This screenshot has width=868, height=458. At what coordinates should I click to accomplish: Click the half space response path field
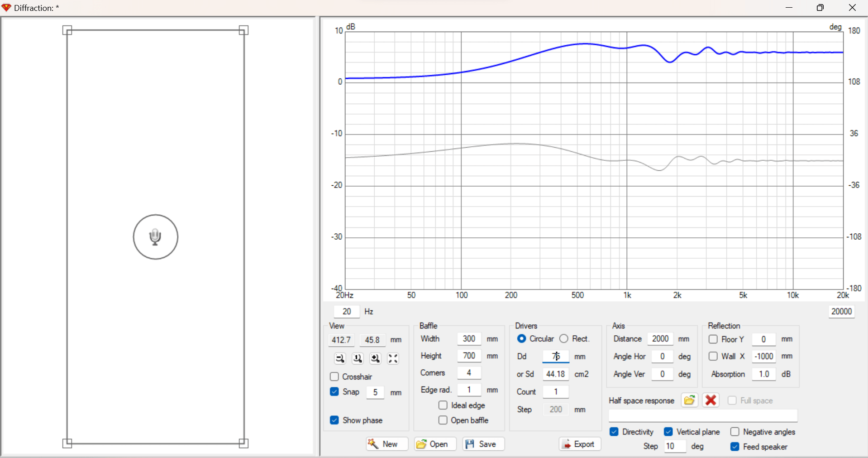703,416
